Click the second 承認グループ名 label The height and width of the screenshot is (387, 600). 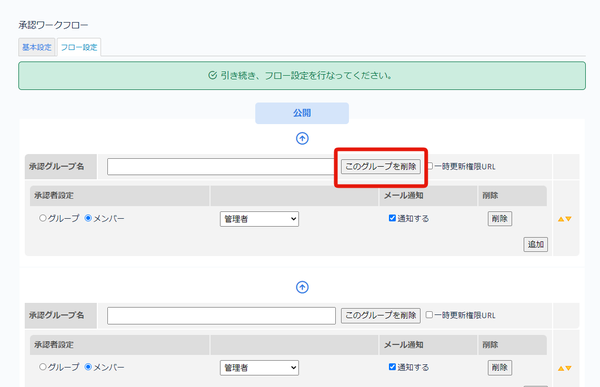57,315
